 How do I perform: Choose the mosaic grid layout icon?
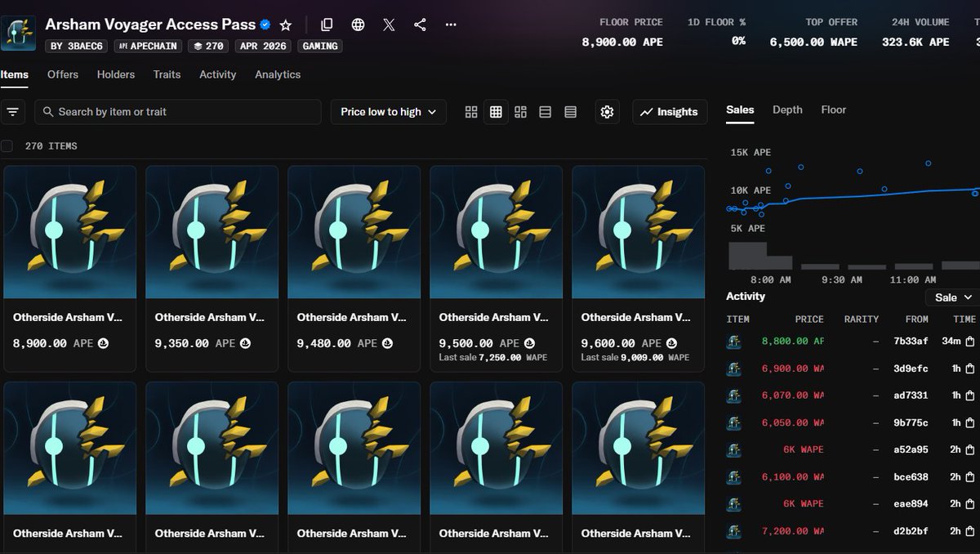520,112
